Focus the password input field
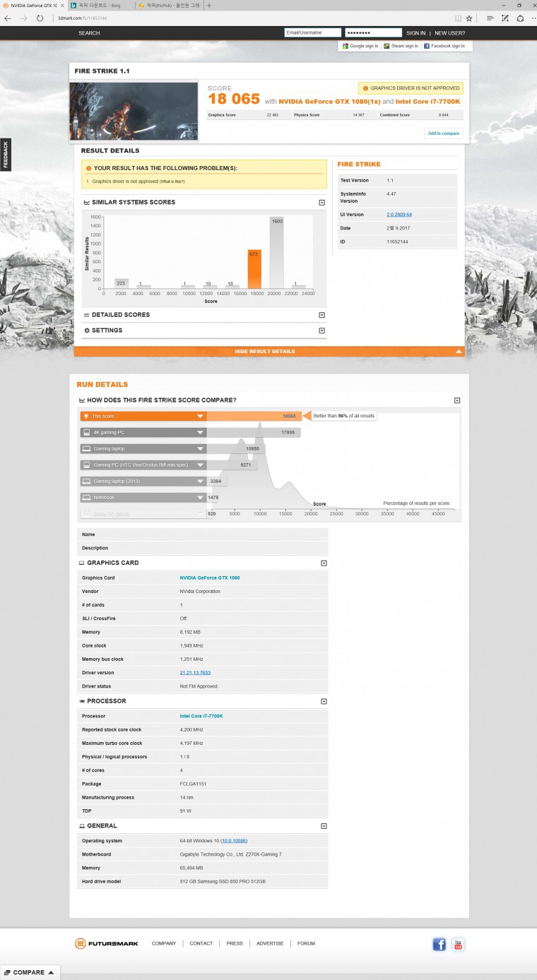537x980 pixels. pos(374,32)
